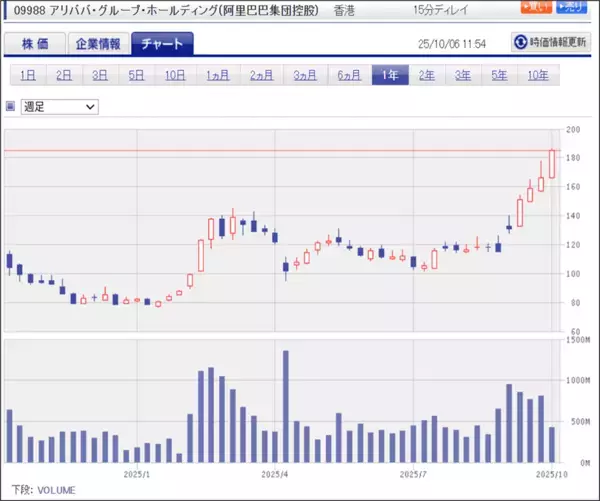Set chart period to 5日

pyautogui.click(x=137, y=75)
